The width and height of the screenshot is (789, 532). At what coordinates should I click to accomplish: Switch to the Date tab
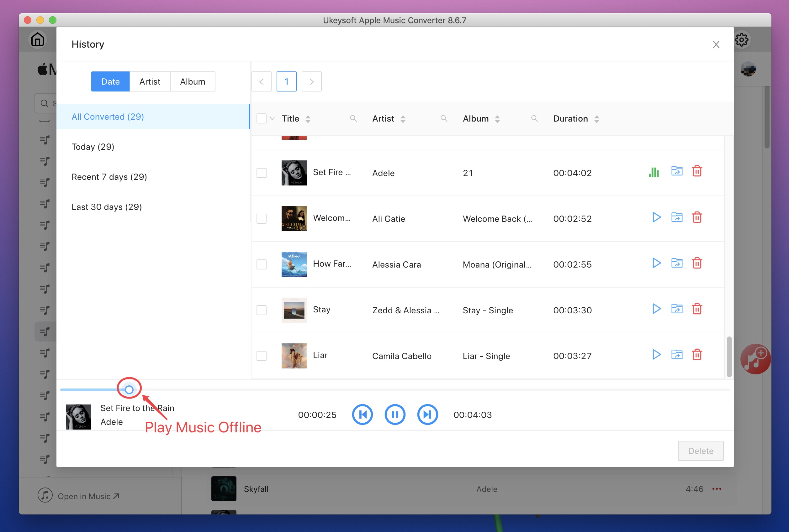click(x=110, y=81)
